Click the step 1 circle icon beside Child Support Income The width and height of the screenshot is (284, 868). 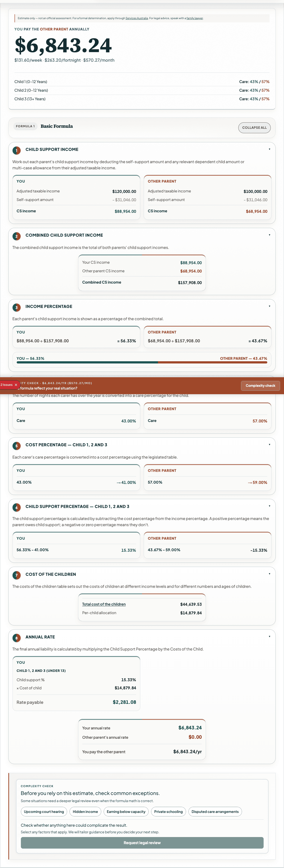pos(16,150)
